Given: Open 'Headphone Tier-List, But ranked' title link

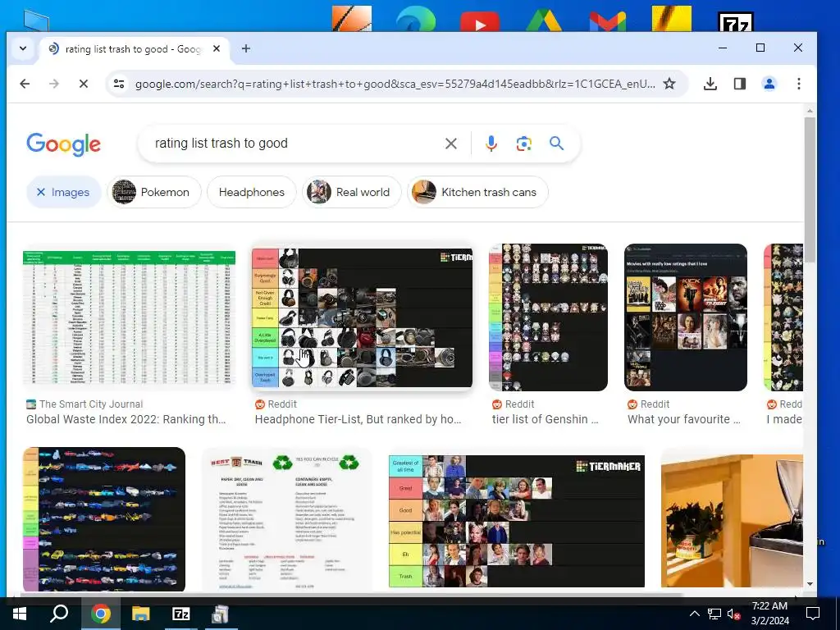Looking at the screenshot, I should click(358, 419).
